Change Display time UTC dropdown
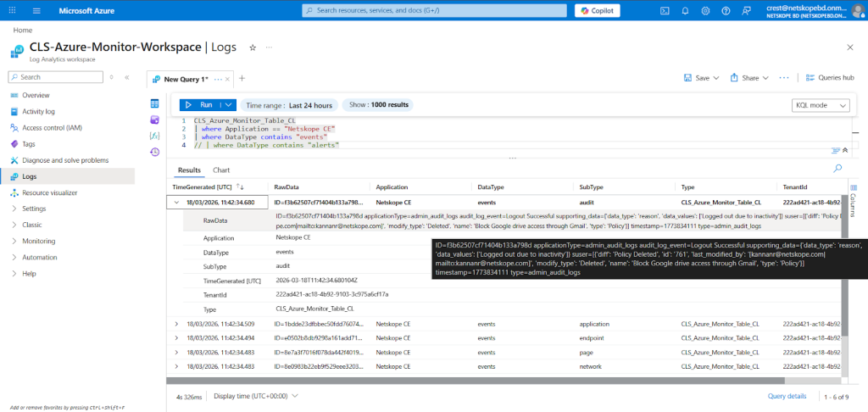The image size is (868, 412). 256,396
